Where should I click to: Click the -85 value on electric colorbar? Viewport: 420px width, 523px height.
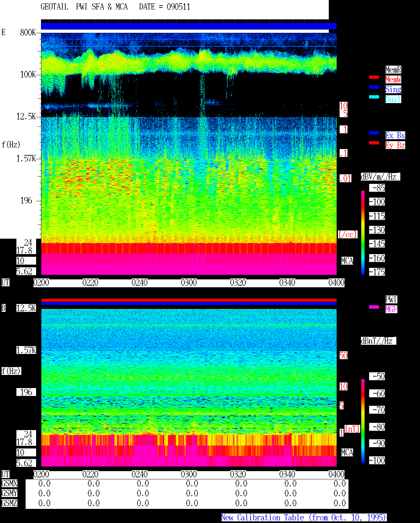pyautogui.click(x=377, y=188)
